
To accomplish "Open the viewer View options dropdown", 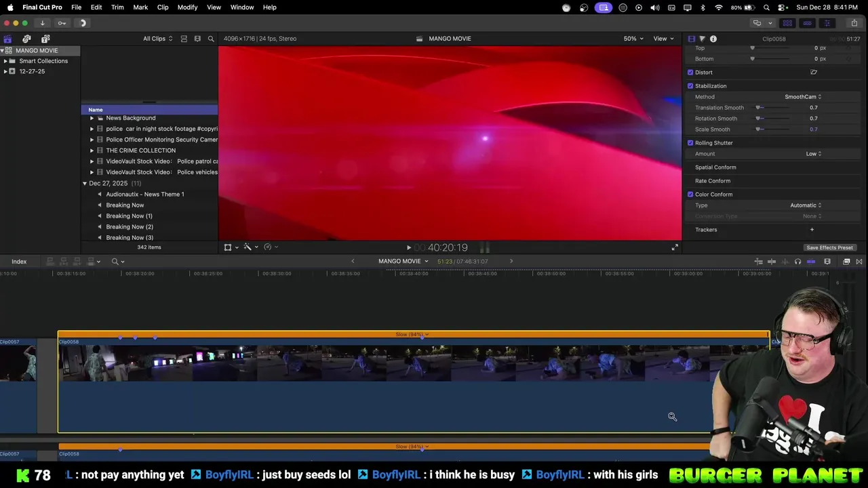I will click(x=663, y=39).
